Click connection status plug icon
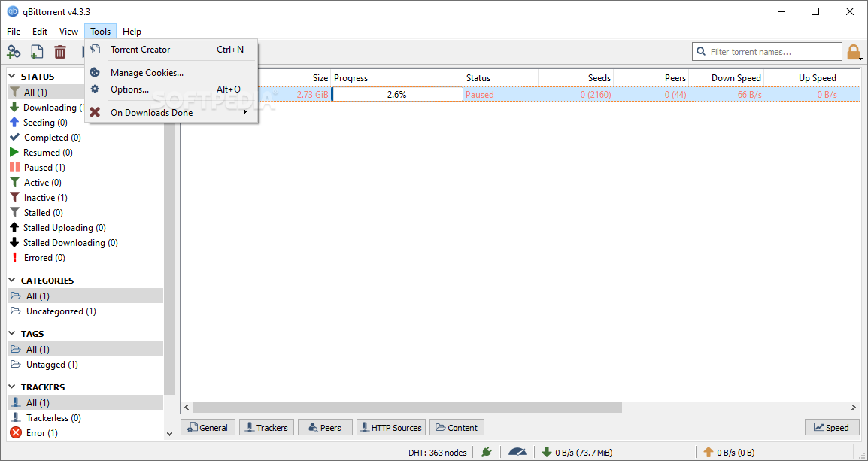This screenshot has height=461, width=868. (487, 452)
